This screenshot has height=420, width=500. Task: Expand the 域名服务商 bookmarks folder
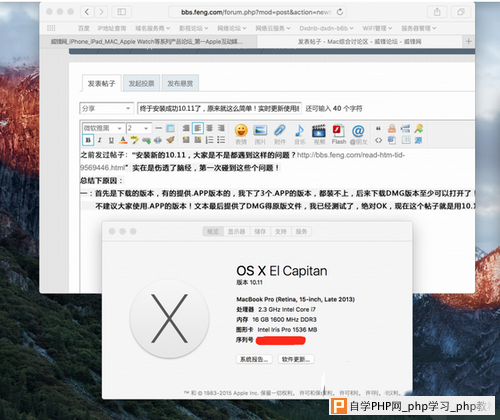tap(152, 28)
